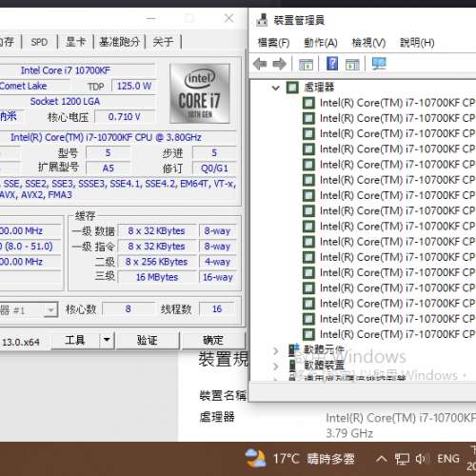The height and width of the screenshot is (476, 476).
Task: Click the specification 'i7-10700KF CPU @ 3.80GHz' field
Action: 118,137
